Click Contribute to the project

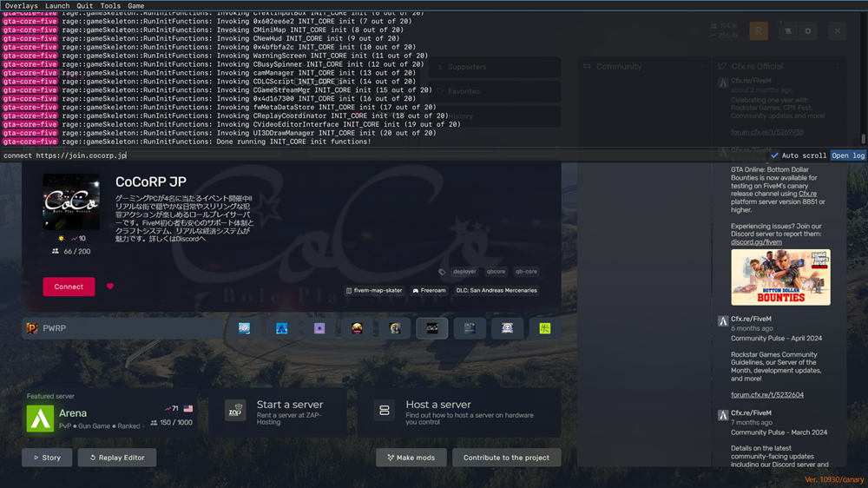point(507,458)
